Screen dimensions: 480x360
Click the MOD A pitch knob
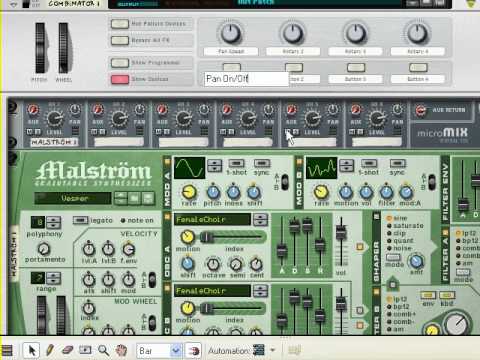pyautogui.click(x=213, y=192)
